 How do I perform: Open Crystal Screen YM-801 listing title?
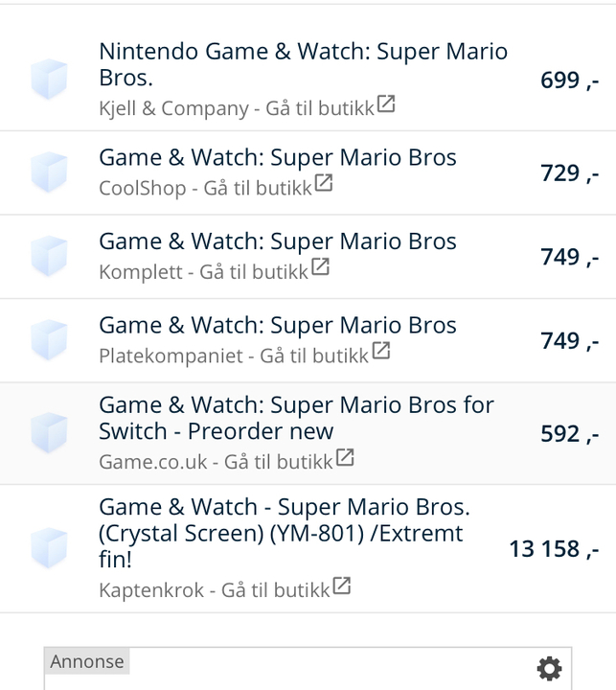284,533
